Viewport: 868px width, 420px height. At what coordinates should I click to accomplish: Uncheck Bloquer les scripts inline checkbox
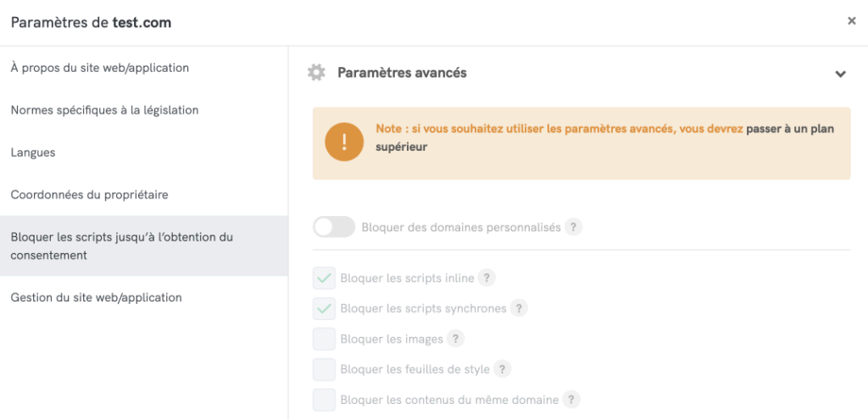tap(324, 278)
